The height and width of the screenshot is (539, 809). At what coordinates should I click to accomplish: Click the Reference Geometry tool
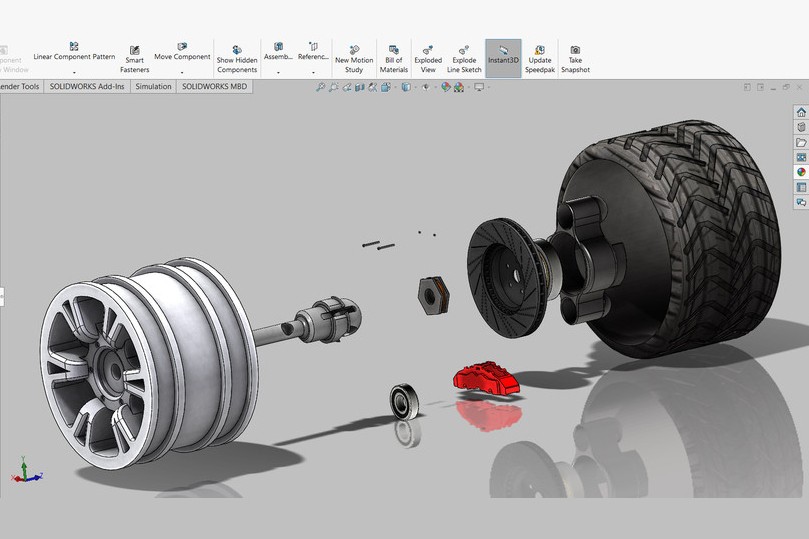coord(313,52)
